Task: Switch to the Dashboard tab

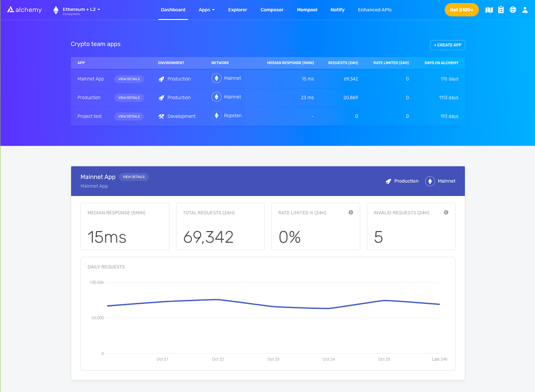Action: [173, 10]
